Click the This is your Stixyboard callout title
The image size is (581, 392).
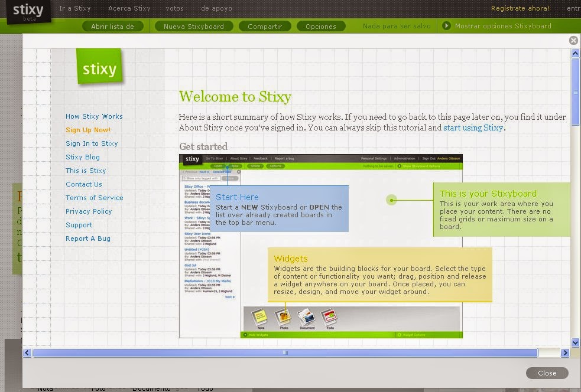point(488,194)
